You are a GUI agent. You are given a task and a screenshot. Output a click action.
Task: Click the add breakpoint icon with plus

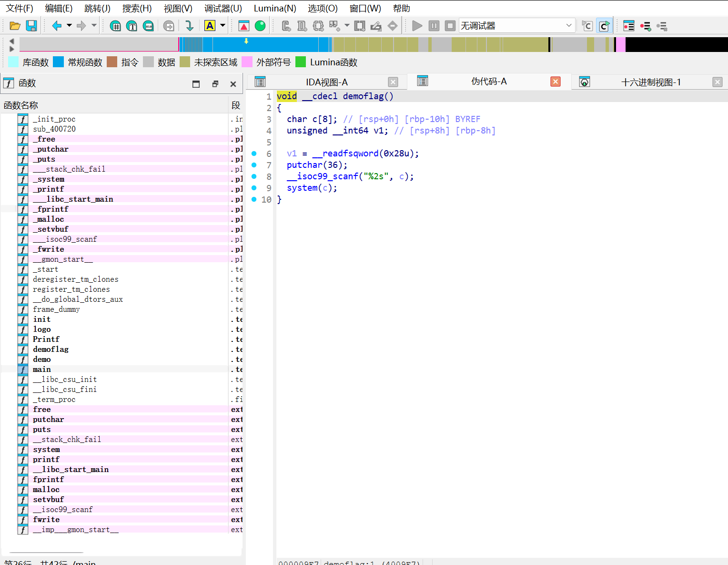646,26
